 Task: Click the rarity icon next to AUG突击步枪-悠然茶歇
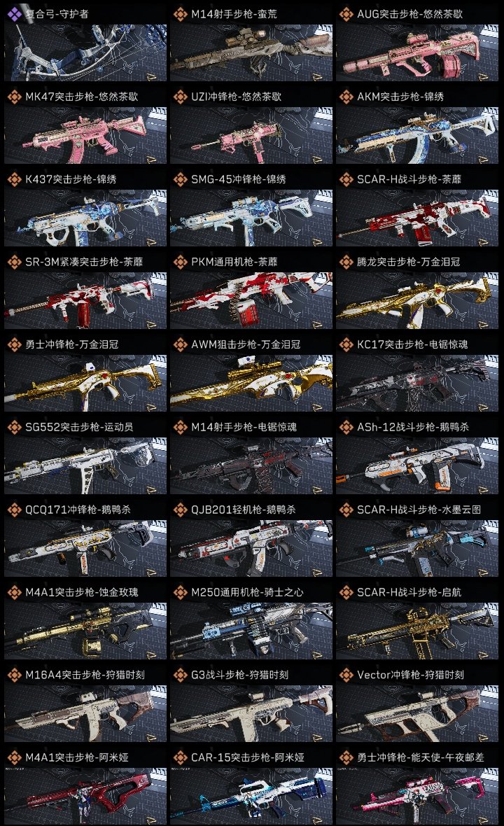[346, 14]
